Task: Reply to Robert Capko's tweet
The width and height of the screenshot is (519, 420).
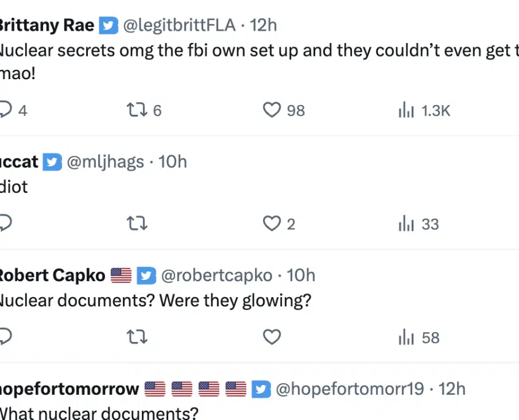Action: pos(6,337)
